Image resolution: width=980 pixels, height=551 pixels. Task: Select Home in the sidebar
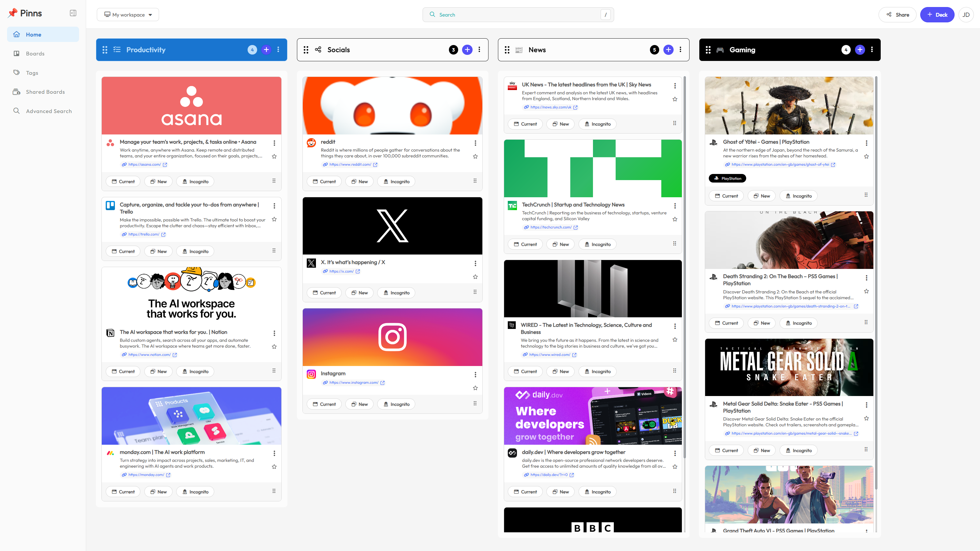[33, 34]
